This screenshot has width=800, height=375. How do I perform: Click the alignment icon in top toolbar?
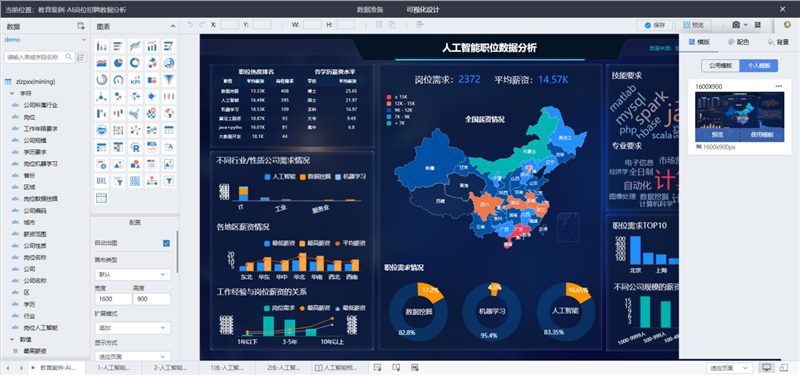click(x=420, y=24)
